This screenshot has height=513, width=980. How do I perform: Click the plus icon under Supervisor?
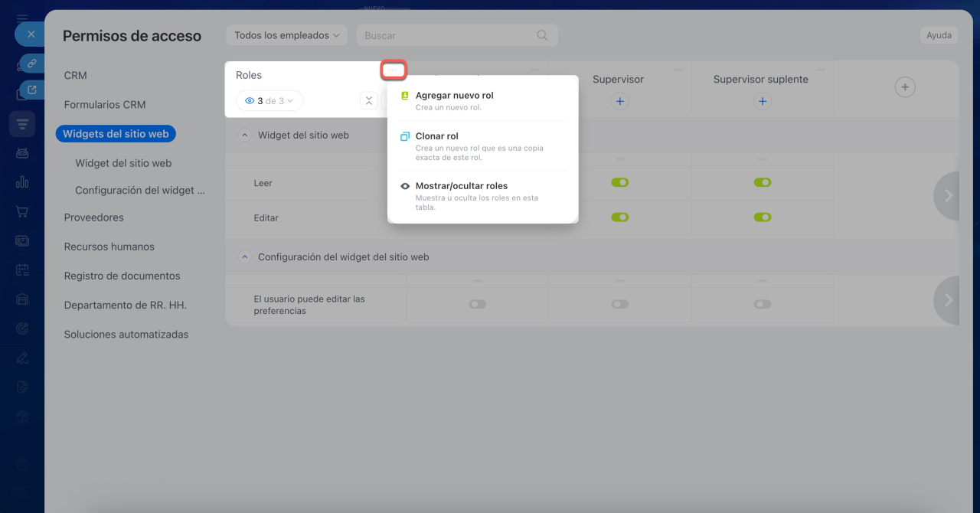(x=620, y=101)
